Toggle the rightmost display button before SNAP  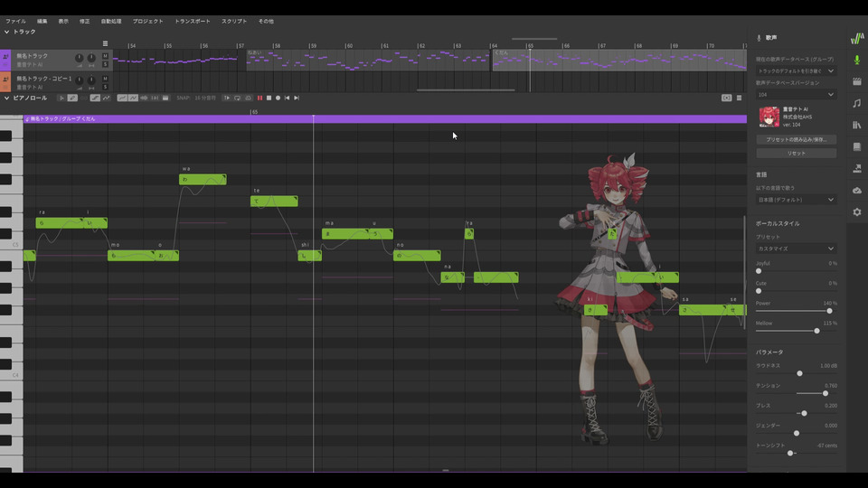click(165, 98)
